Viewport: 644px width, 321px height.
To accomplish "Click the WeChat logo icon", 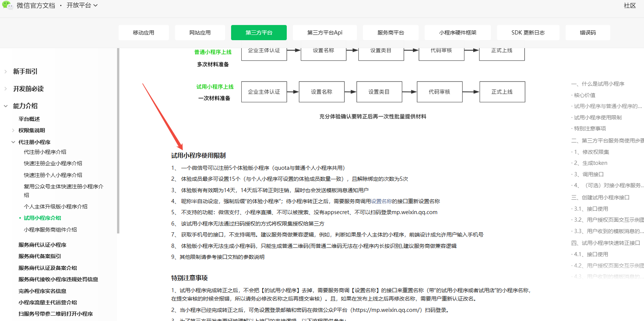I will point(7,5).
